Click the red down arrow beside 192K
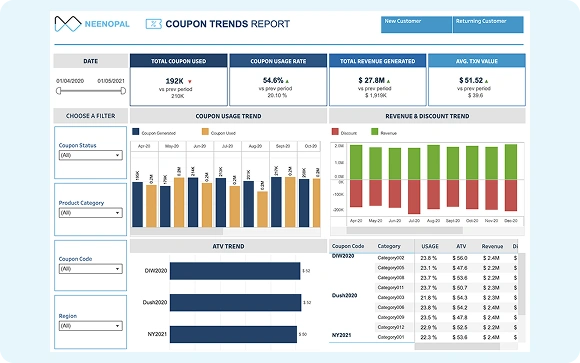The width and height of the screenshot is (580, 363). (x=190, y=81)
